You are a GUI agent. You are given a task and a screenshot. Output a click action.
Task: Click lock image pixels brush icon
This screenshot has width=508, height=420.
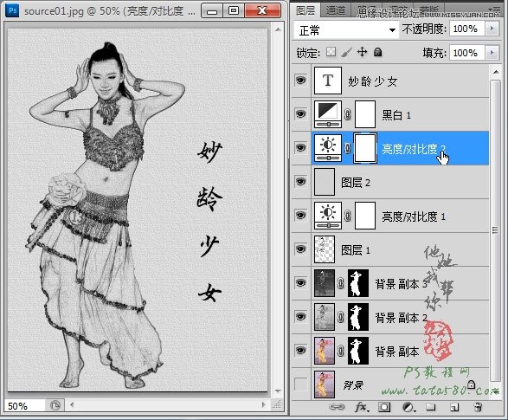(347, 52)
